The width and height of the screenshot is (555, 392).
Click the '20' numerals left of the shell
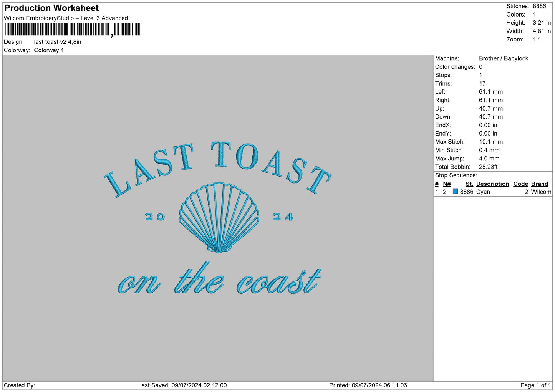pos(155,217)
